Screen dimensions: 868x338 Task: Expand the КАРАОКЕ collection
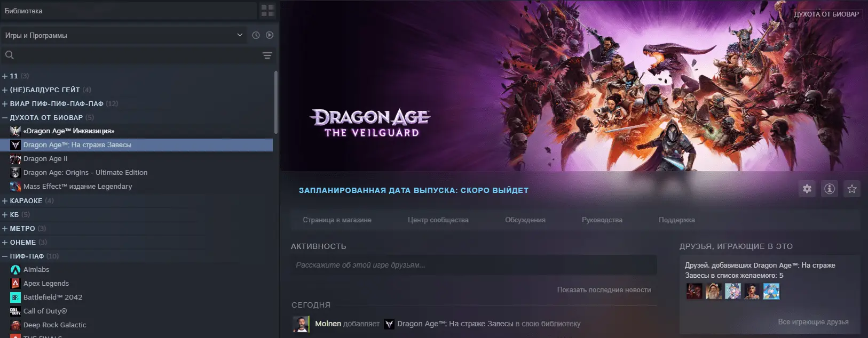(5, 201)
